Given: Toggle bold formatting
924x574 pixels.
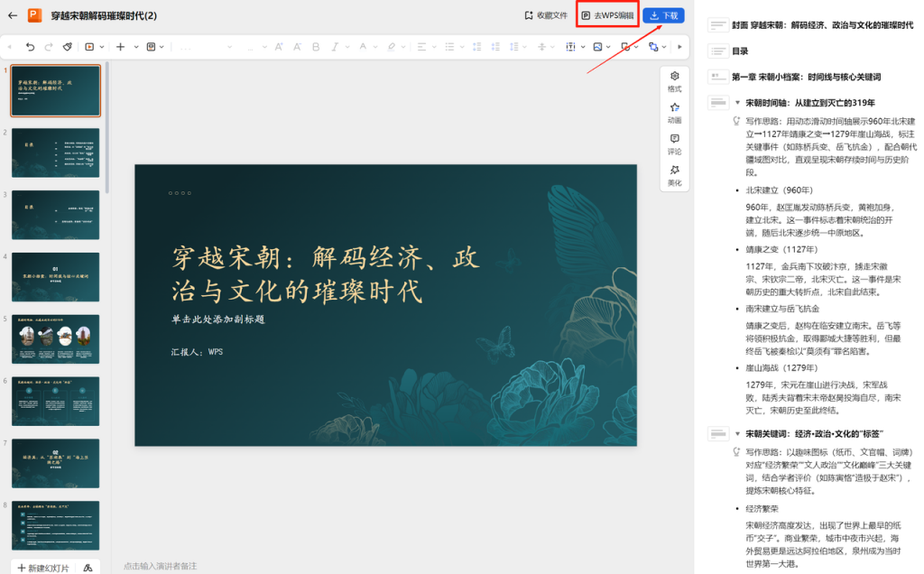Looking at the screenshot, I should pyautogui.click(x=316, y=47).
